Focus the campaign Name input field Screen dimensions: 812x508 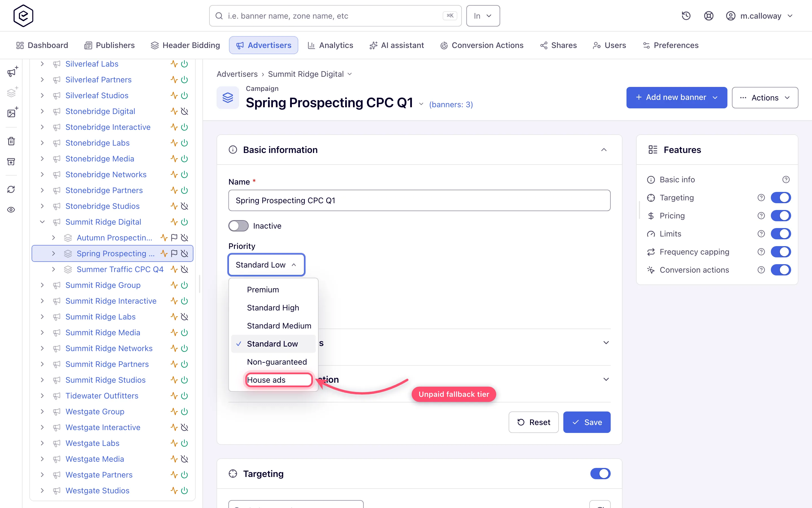pyautogui.click(x=419, y=200)
